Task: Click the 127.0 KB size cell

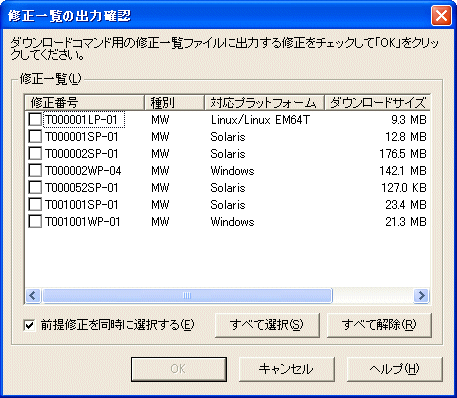Action: coord(404,188)
